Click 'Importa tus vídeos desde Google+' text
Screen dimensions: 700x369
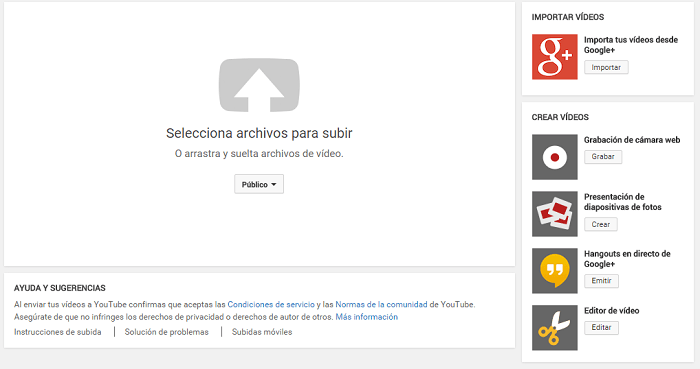(x=631, y=45)
